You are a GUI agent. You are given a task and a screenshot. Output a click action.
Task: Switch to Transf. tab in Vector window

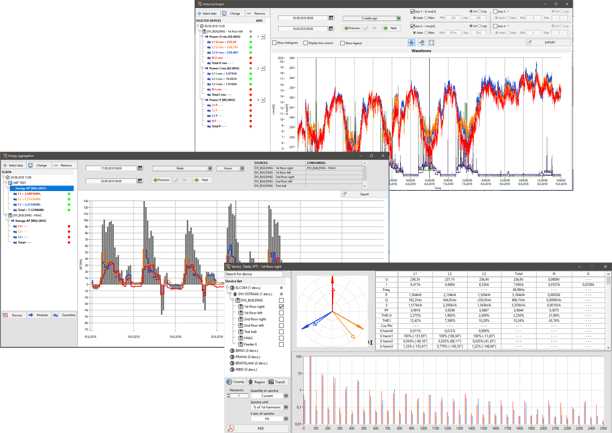277,382
